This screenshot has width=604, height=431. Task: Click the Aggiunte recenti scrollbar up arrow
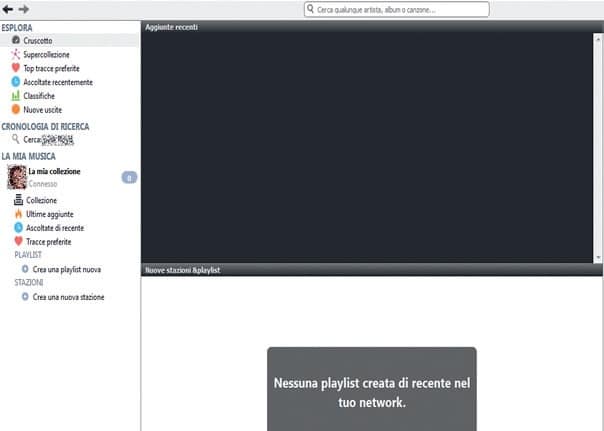598,37
